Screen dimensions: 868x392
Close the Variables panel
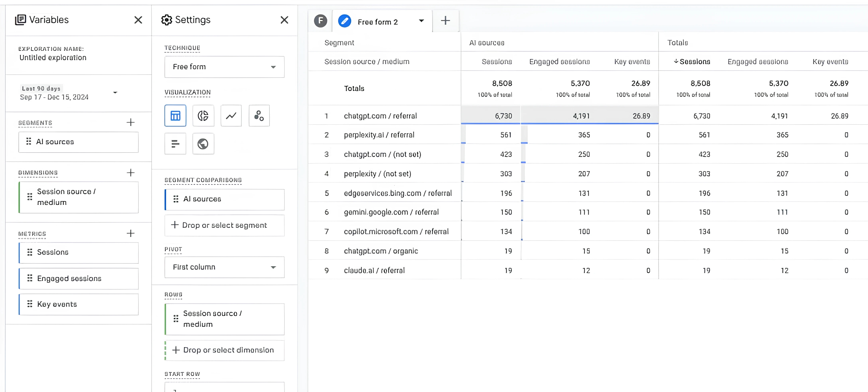tap(138, 20)
